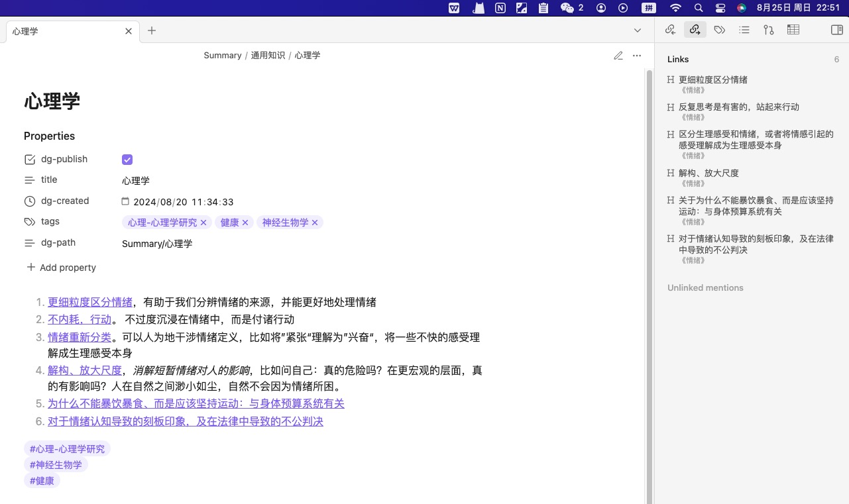Open more options ellipsis menu
This screenshot has height=504, width=849.
pos(637,56)
